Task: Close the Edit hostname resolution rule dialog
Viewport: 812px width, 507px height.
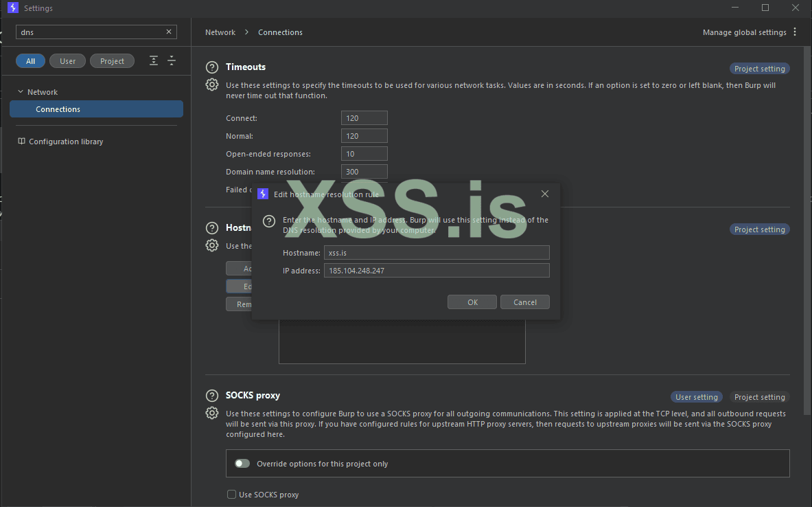Action: (x=545, y=194)
